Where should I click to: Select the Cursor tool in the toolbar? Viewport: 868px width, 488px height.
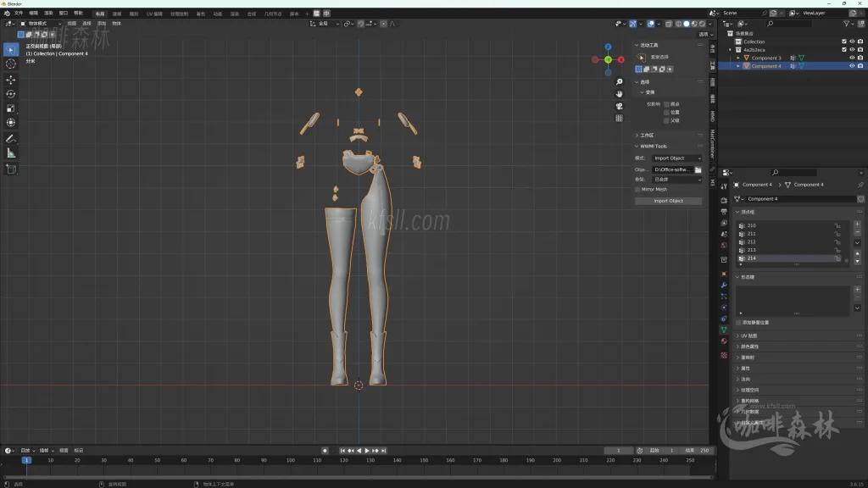pos(10,64)
